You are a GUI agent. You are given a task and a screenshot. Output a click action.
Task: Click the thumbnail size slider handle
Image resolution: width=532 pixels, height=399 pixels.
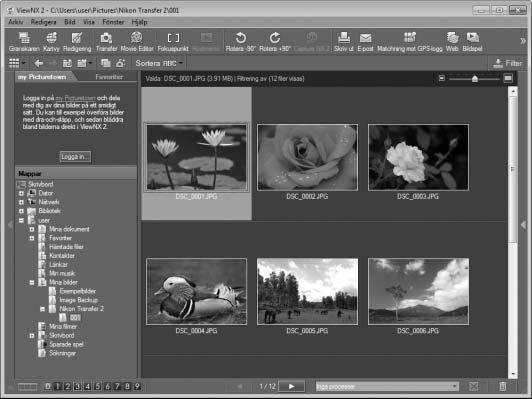pos(475,79)
